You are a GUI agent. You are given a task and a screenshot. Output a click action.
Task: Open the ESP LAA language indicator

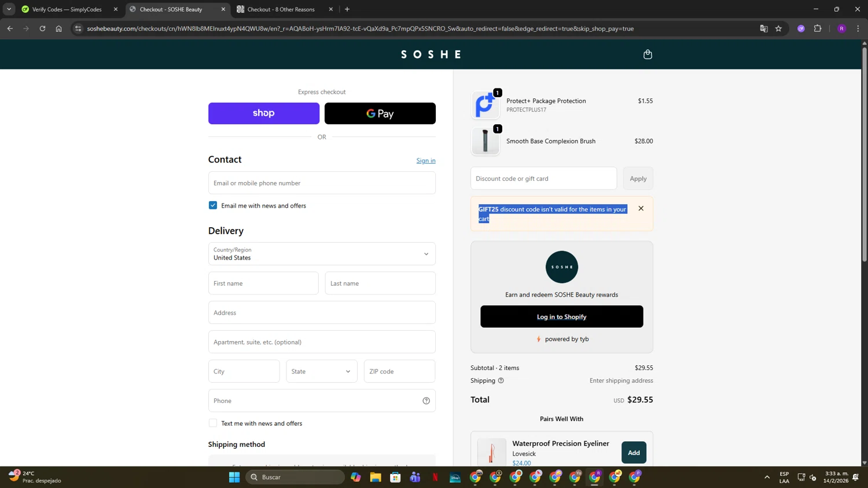click(x=784, y=477)
